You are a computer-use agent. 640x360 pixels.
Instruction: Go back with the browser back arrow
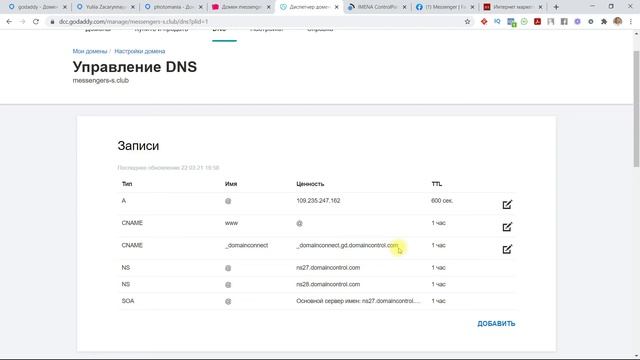[x=9, y=21]
